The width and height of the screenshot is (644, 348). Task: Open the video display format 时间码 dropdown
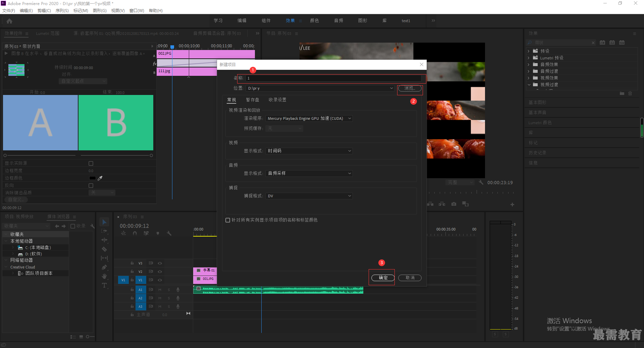tap(309, 151)
